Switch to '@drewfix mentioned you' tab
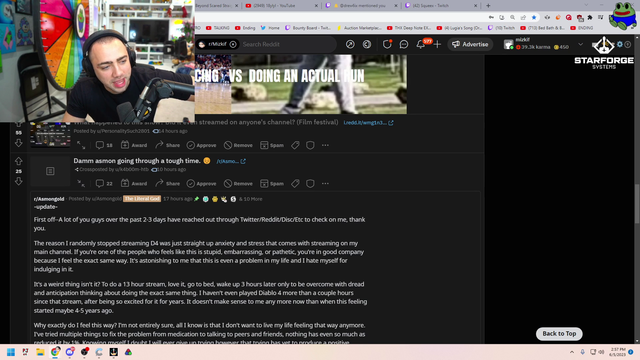Viewport: 640px width, 360px height. tap(361, 6)
